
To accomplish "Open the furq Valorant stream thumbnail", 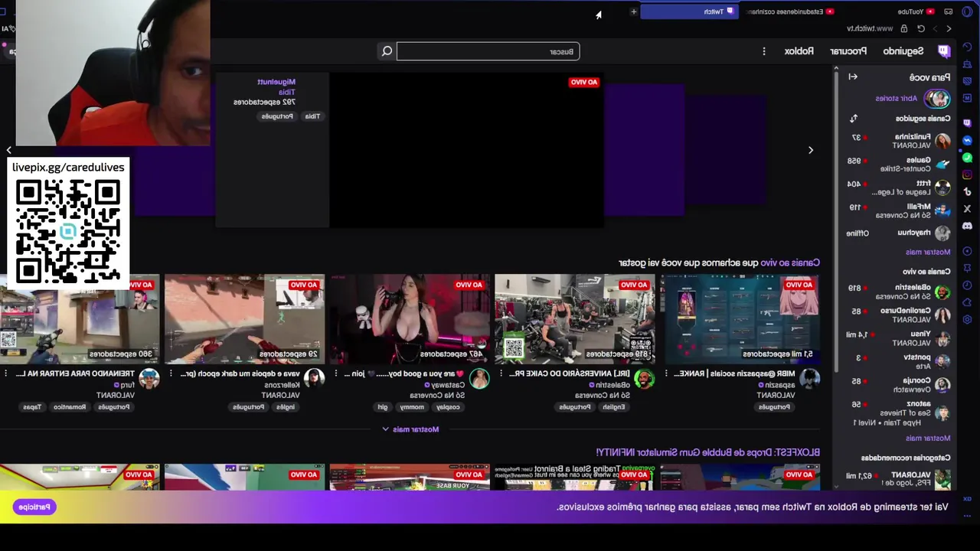I will click(x=80, y=318).
